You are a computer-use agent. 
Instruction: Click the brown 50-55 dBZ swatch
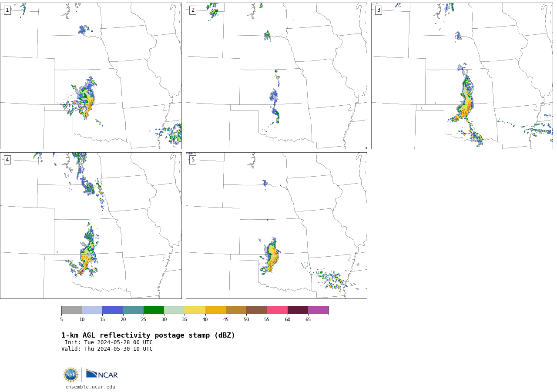pos(256,310)
